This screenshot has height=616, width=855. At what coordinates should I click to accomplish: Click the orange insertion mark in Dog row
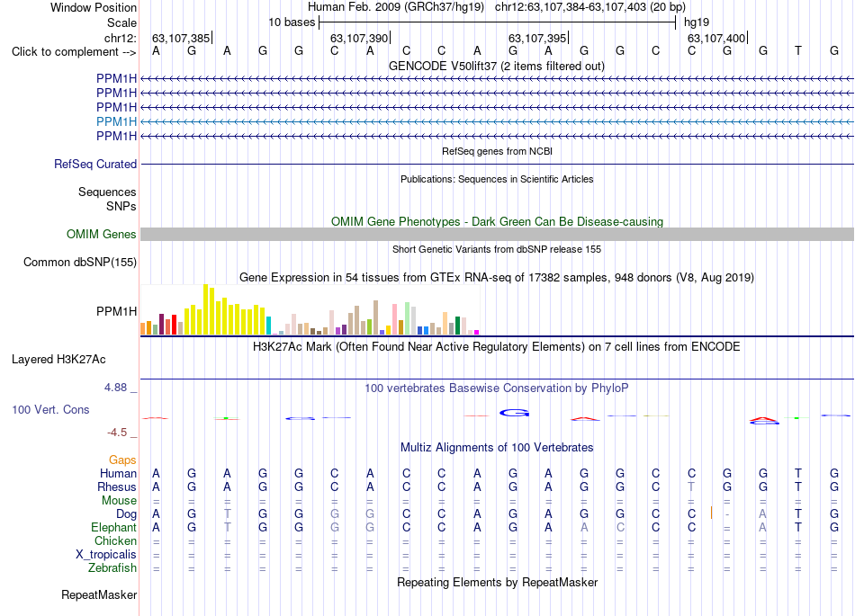[x=712, y=513]
